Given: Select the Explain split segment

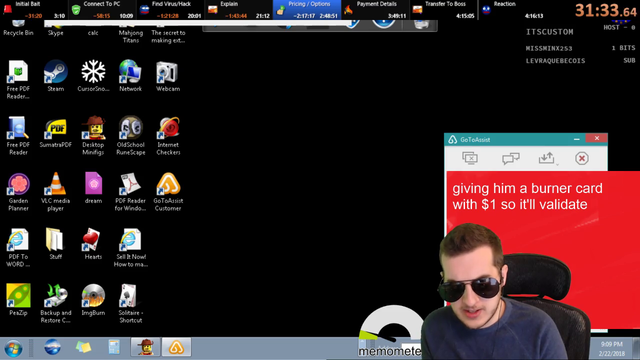Looking at the screenshot, I should (238, 10).
